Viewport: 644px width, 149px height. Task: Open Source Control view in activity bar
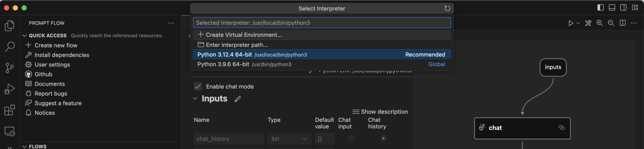point(10,68)
